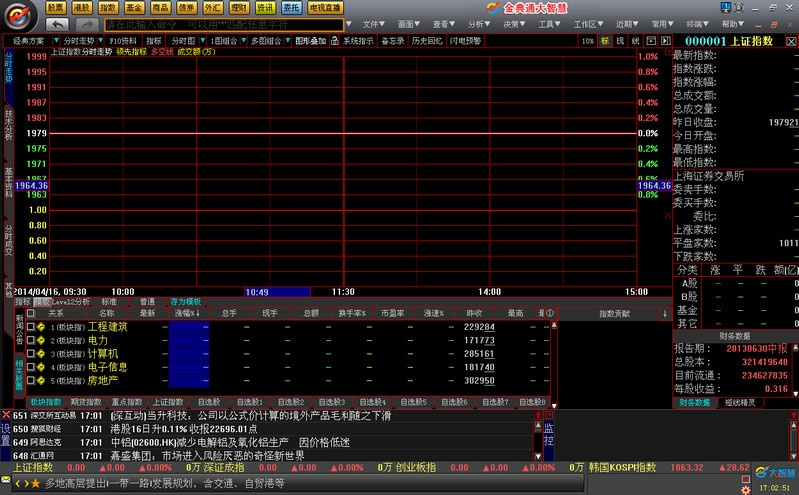Open the 港股 Hong Kong stocks section

click(x=82, y=7)
